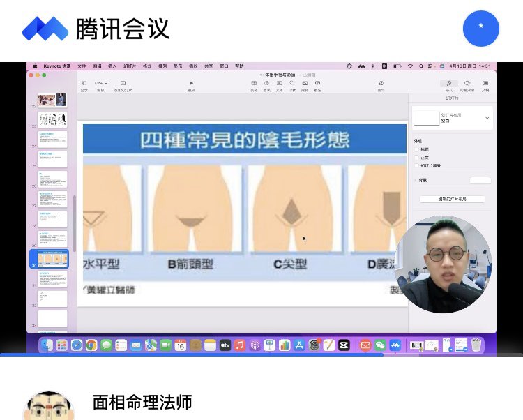523x420 pixels.
Task: Open the 文件 File menu
Action: point(82,66)
